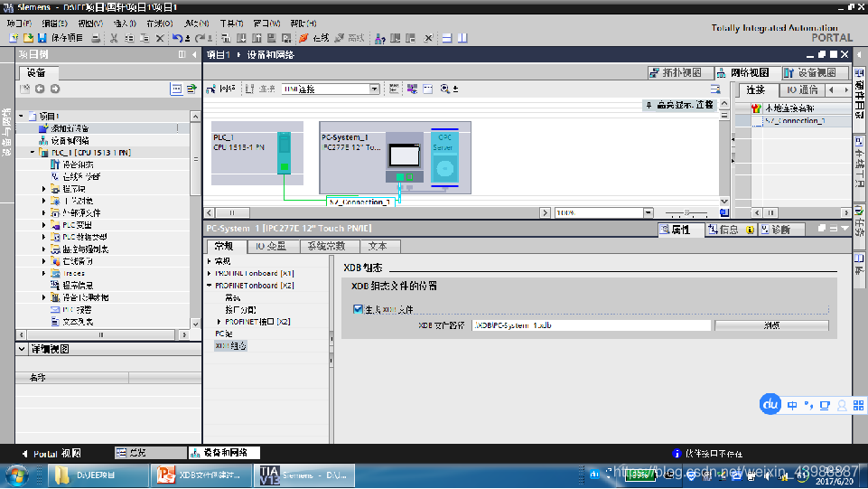Click the Upload from device icon
This screenshot has width=868, height=489.
point(257,38)
